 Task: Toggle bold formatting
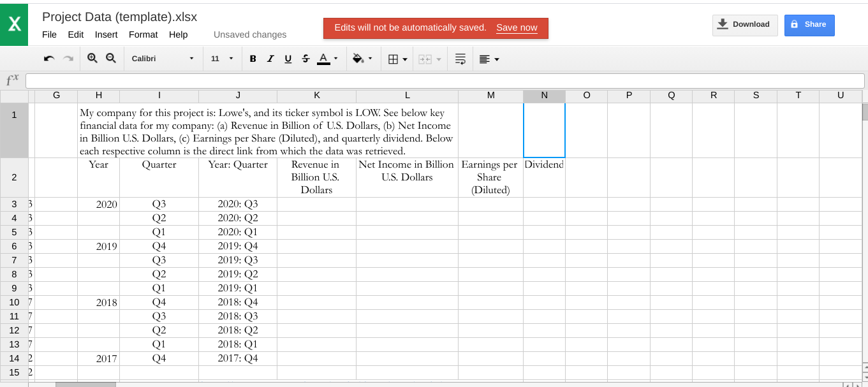click(253, 59)
